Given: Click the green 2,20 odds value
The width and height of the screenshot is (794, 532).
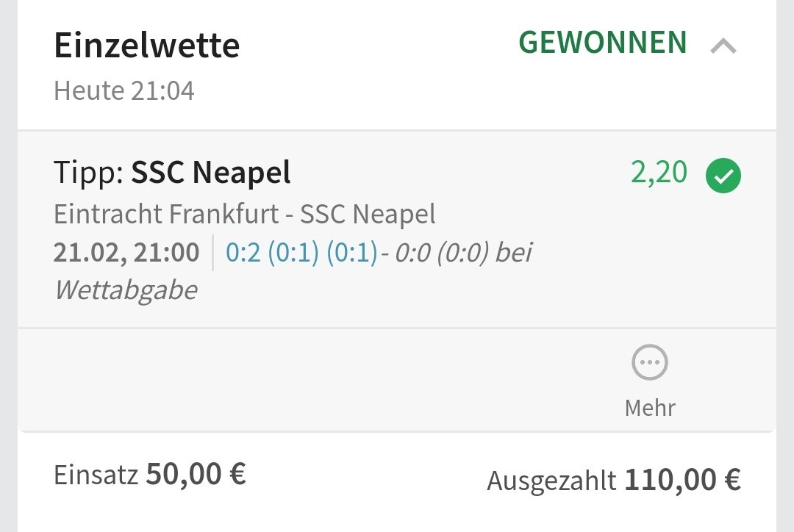Looking at the screenshot, I should (659, 173).
